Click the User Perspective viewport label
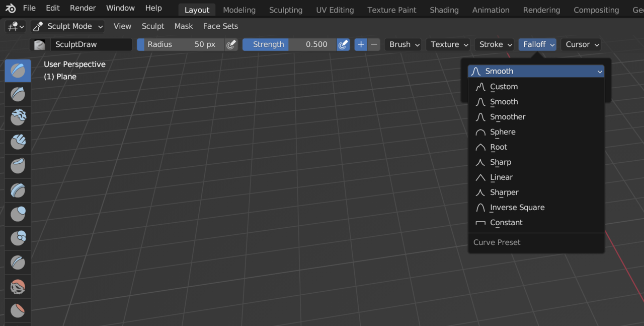This screenshot has height=326, width=644. tap(74, 64)
